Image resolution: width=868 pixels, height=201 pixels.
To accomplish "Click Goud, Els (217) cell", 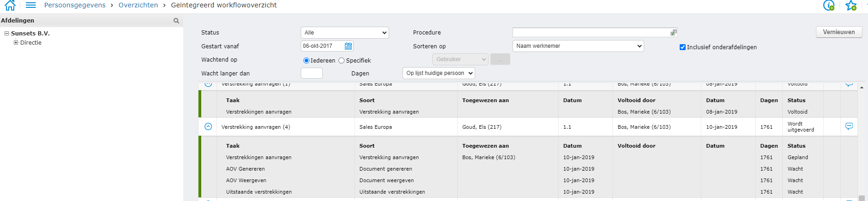I will pyautogui.click(x=482, y=127).
